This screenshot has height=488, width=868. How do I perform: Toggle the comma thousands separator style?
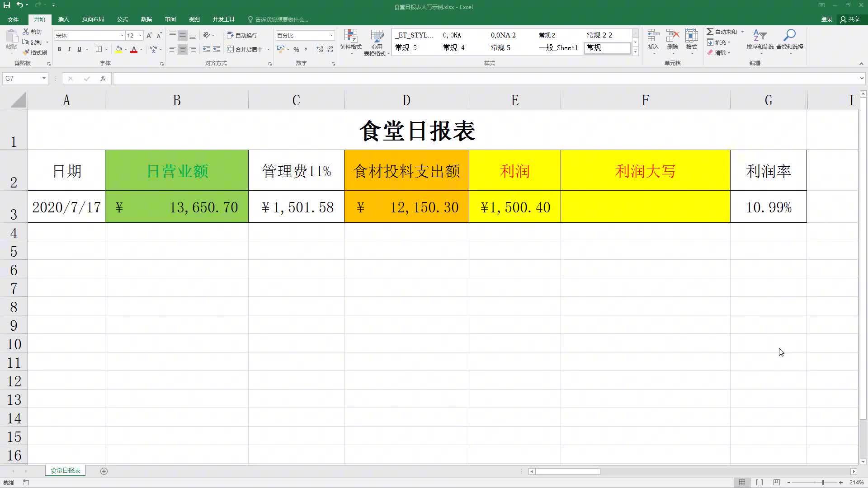coord(306,50)
